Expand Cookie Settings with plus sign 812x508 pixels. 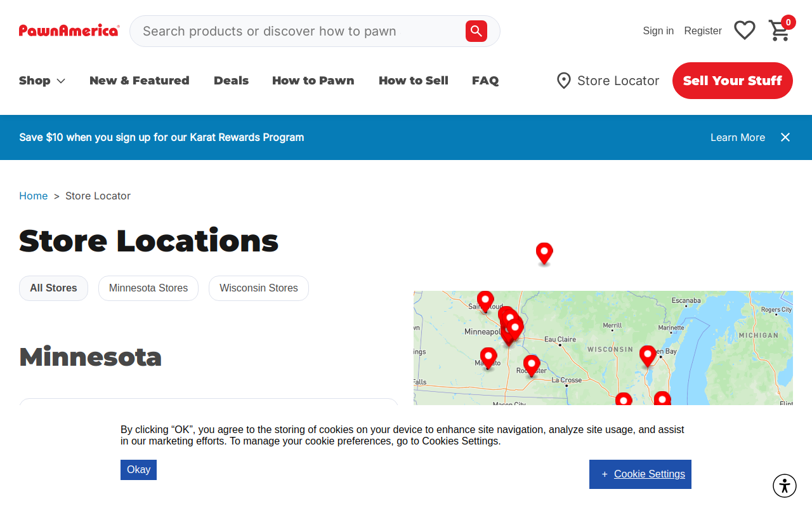point(640,474)
